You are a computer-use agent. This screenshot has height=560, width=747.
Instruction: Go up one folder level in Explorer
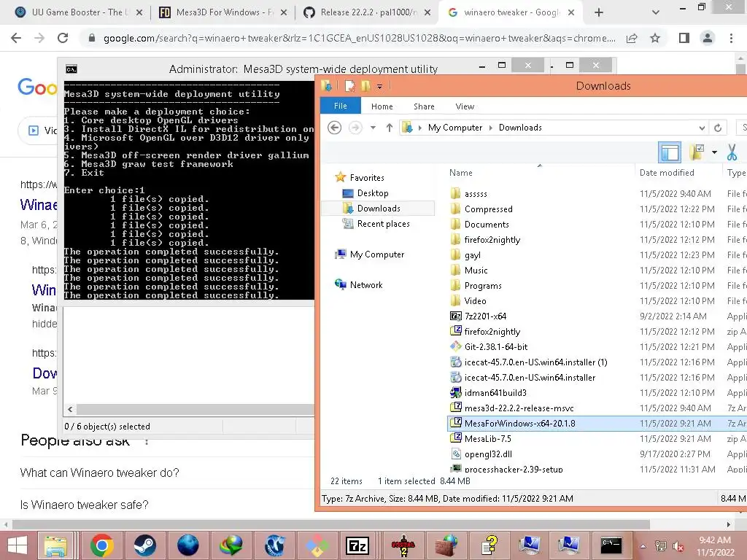390,128
